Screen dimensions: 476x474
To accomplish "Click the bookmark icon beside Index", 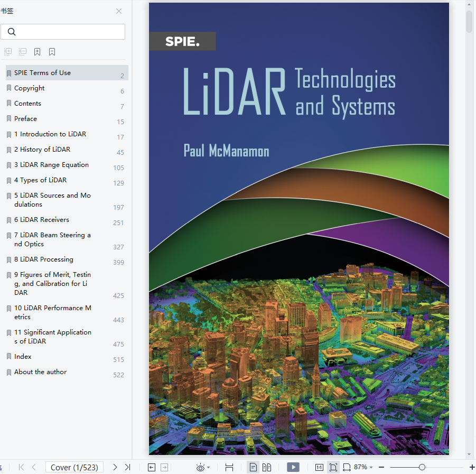I will (9, 357).
